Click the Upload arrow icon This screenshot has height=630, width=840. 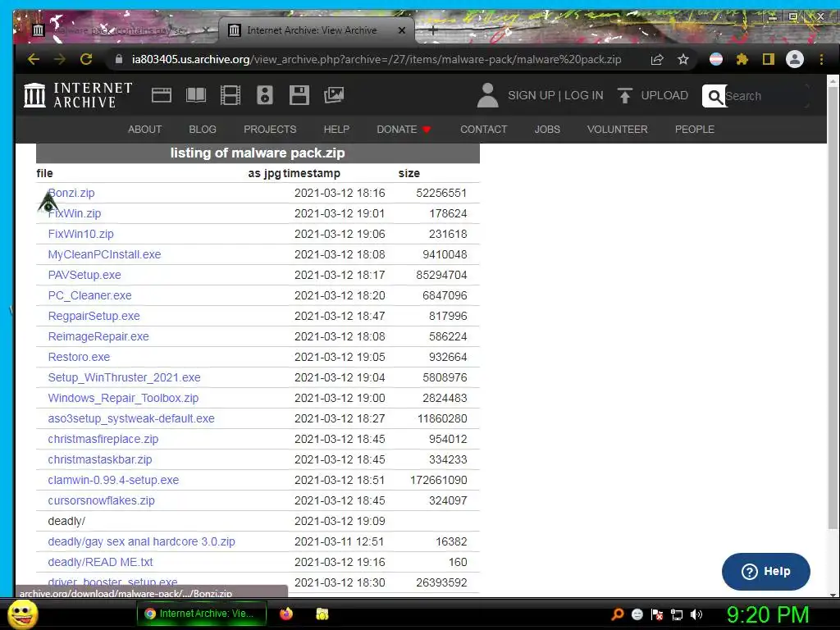pyautogui.click(x=624, y=95)
